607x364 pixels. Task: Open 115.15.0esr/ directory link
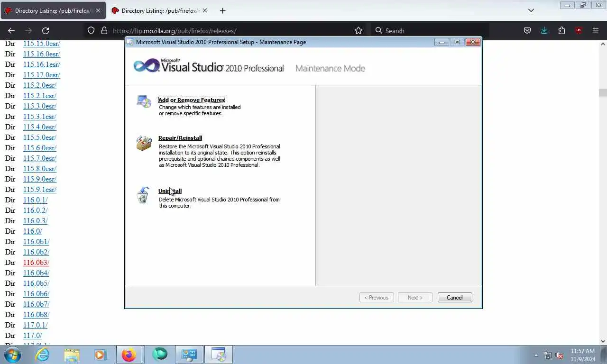pyautogui.click(x=41, y=44)
